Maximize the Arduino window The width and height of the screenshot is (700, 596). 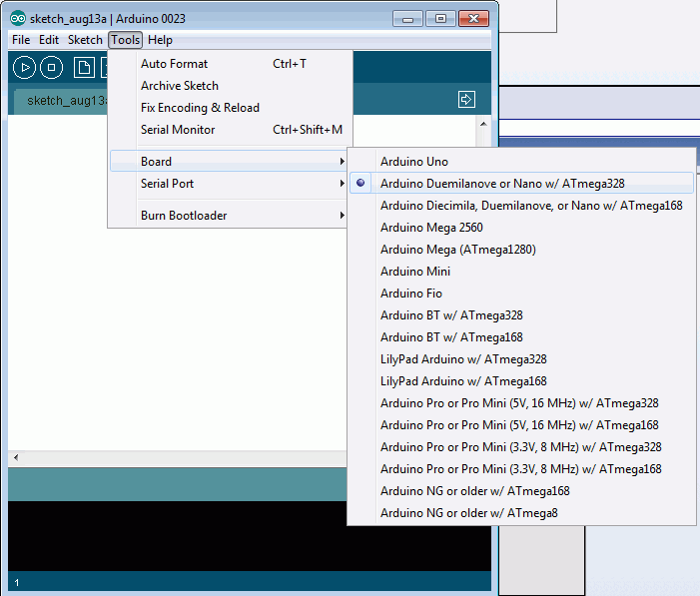click(440, 18)
